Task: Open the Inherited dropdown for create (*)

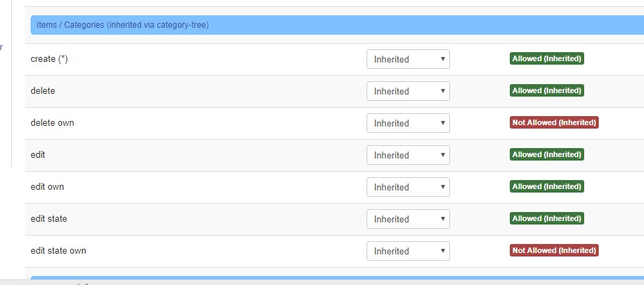Action: tap(408, 59)
